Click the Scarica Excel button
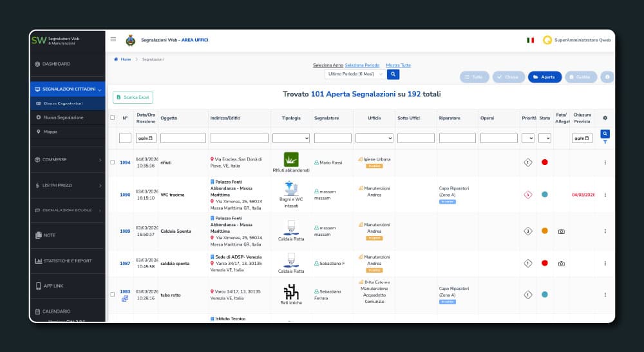The image size is (644, 352). click(x=133, y=97)
